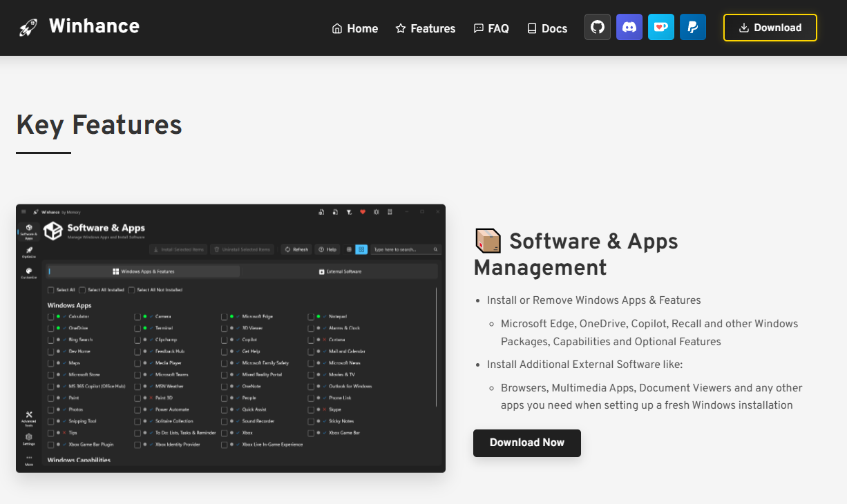The width and height of the screenshot is (847, 504).
Task: Click the 'Install Additional External Software like:' bullet
Action: pyautogui.click(x=584, y=365)
